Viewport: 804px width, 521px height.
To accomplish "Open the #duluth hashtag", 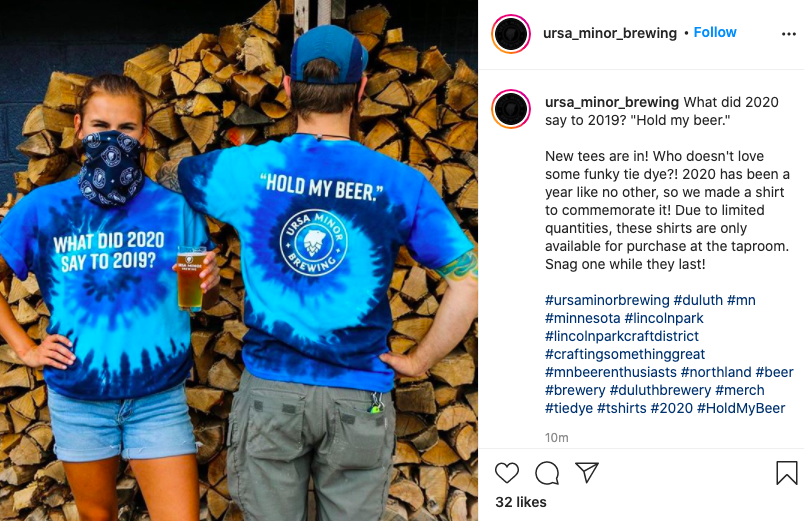I will (x=698, y=300).
